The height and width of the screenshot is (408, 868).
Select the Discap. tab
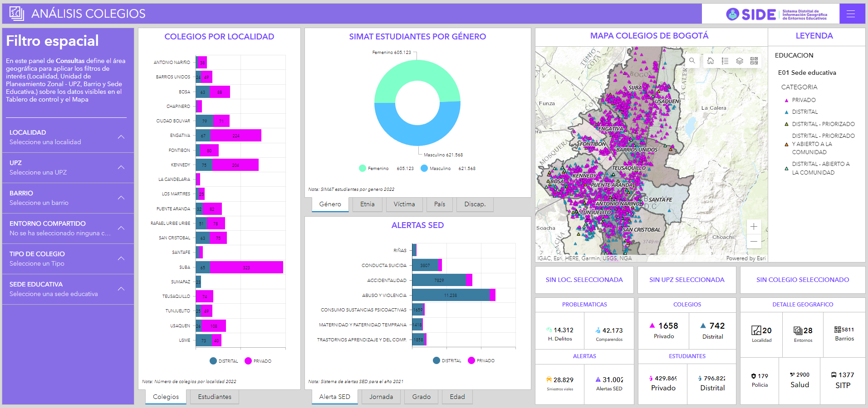(x=475, y=204)
